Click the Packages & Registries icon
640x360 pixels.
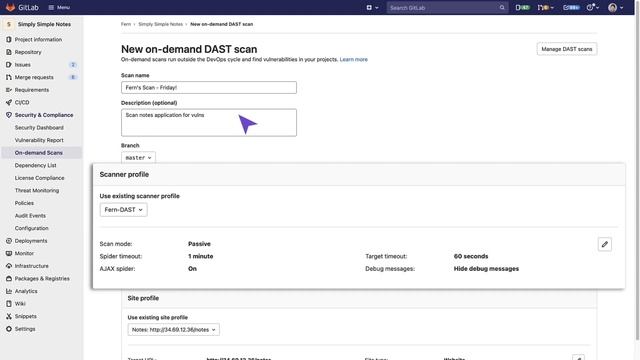pyautogui.click(x=9, y=278)
